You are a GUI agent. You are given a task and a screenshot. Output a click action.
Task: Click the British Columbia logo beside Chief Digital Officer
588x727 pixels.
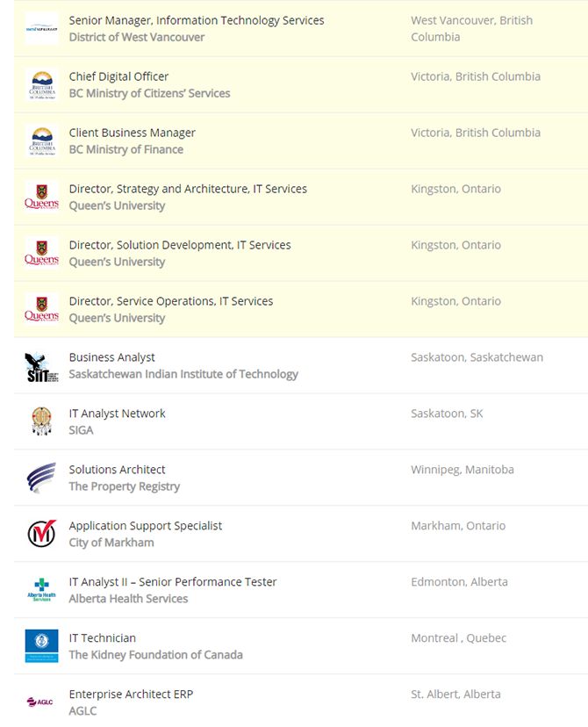tap(41, 84)
